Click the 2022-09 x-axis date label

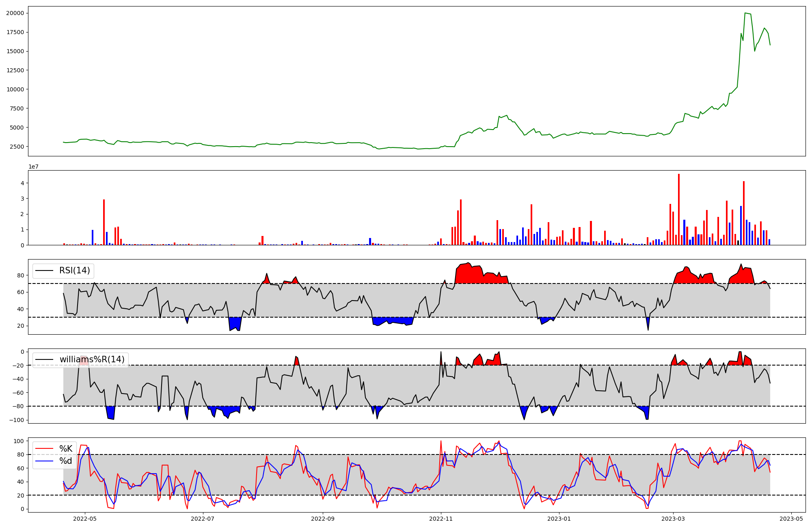click(x=323, y=519)
